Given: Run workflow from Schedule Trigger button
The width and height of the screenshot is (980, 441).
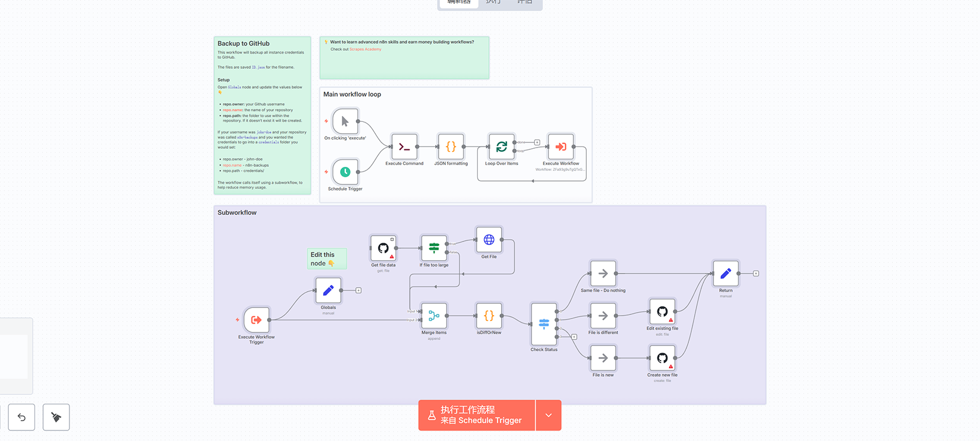Looking at the screenshot, I should [477, 415].
